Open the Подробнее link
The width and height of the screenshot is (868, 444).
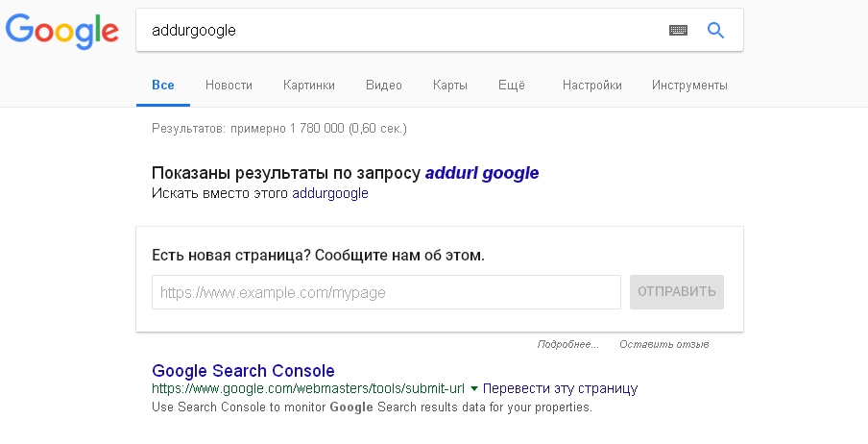point(567,344)
